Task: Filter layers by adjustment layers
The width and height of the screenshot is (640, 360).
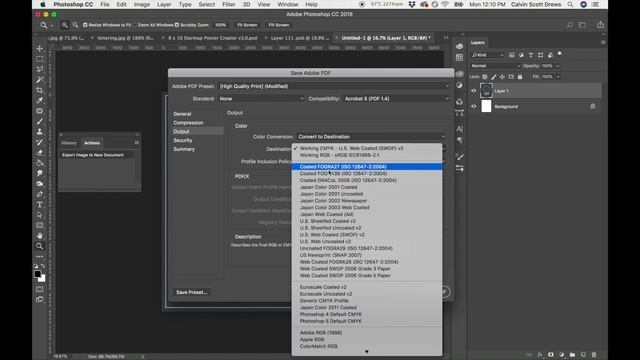Action: pyautogui.click(x=521, y=55)
